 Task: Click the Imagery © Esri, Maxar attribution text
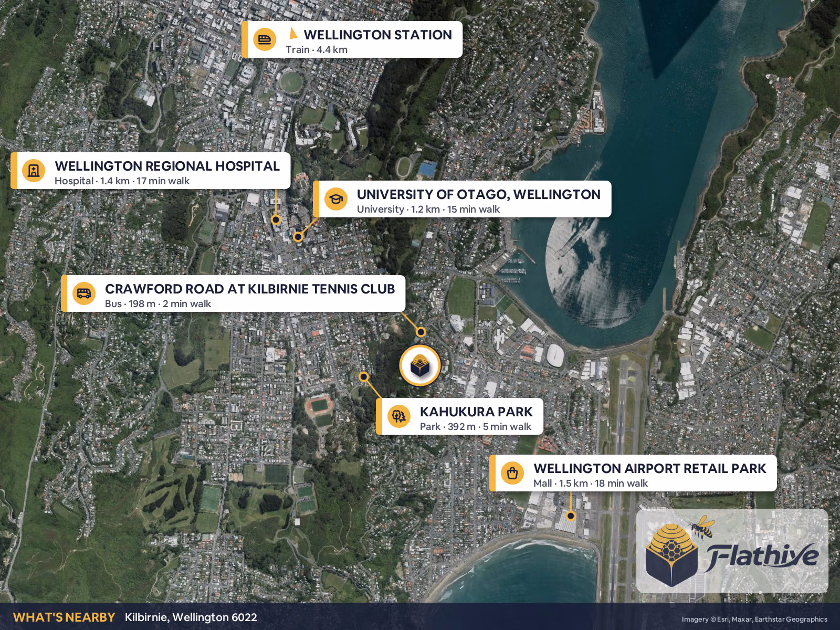click(x=754, y=619)
